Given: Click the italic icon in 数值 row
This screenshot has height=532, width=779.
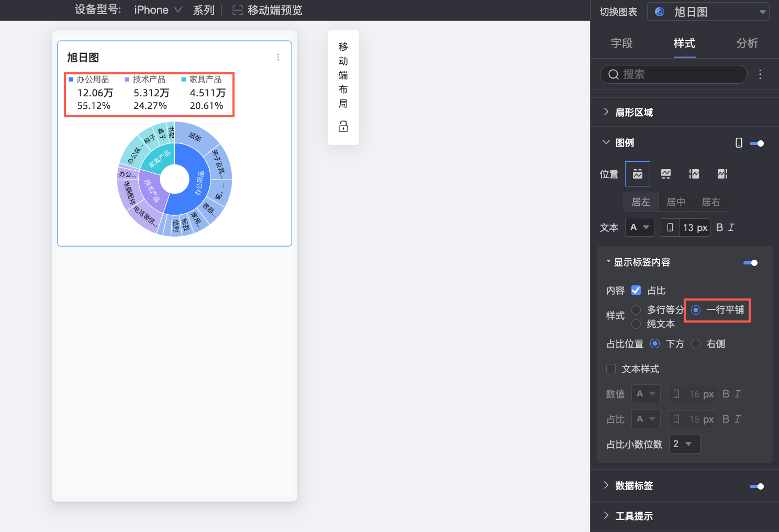Looking at the screenshot, I should point(738,394).
